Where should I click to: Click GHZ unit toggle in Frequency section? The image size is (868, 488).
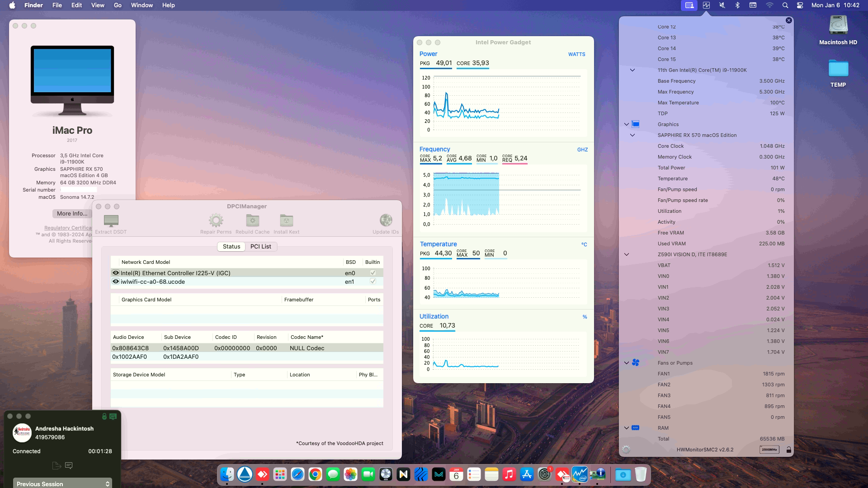582,150
